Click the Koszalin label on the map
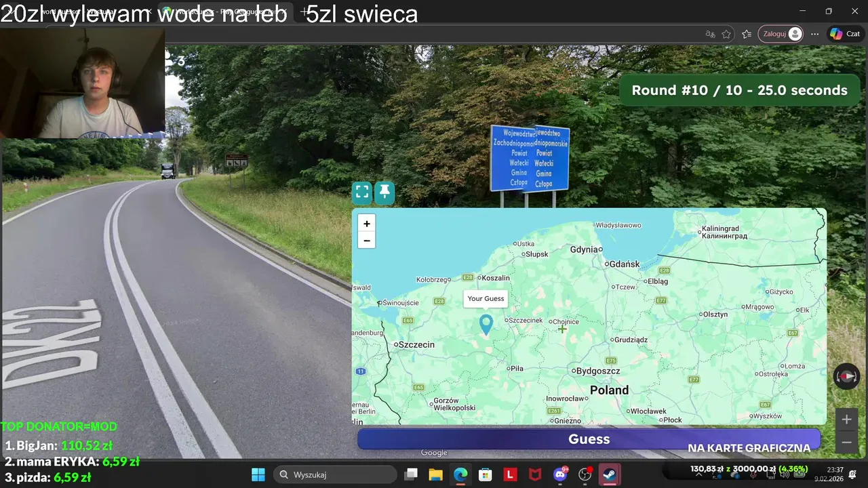Viewport: 868px width, 488px height. [496, 278]
